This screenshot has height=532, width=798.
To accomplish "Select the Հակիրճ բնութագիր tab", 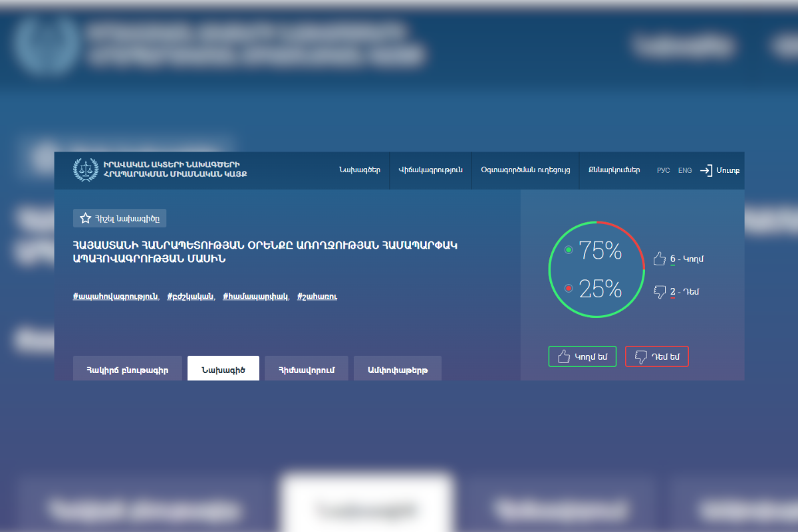I will click(127, 369).
